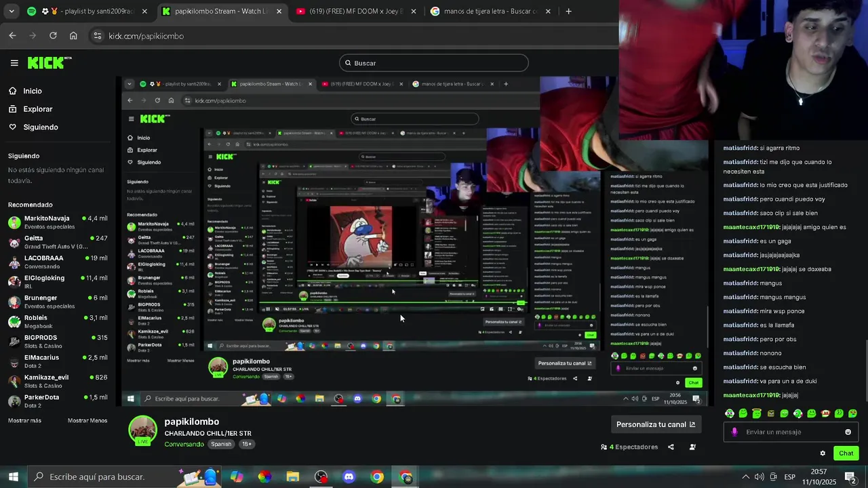Screen dimensions: 868x488
Task: Close the YouTube MF DOOM tab
Action: coord(413,12)
